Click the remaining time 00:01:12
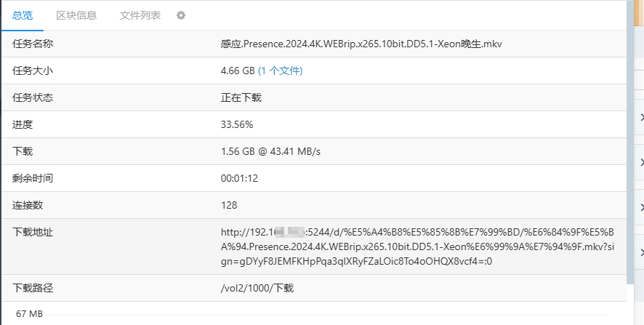Viewport: 644px width, 325px height. tap(240, 178)
